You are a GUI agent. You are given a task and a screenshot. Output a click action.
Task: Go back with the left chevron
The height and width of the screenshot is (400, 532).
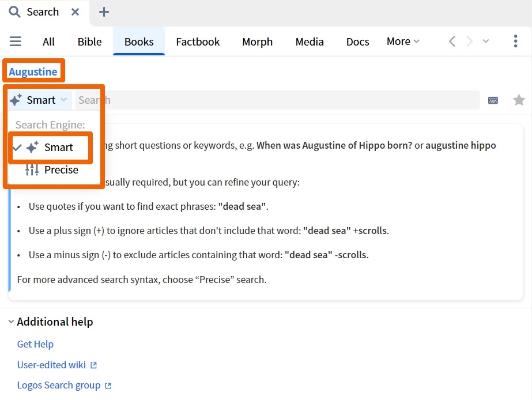(452, 41)
